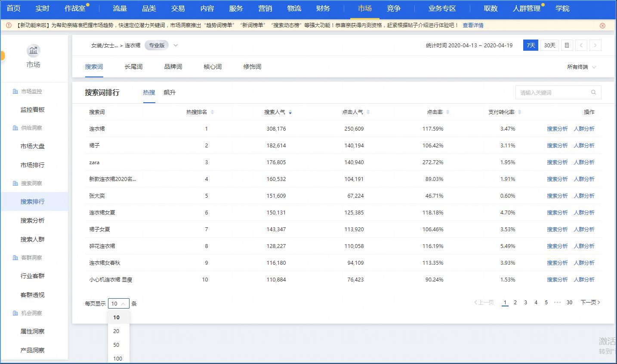The image size is (617, 364).
Task: Switch to 飙升 ranking tab
Action: [x=170, y=92]
